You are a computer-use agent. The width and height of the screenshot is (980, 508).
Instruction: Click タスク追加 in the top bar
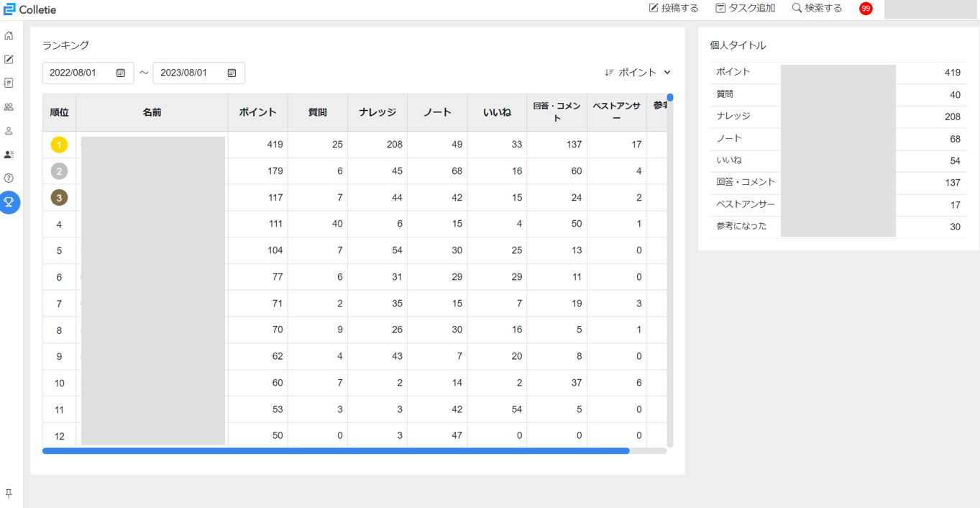(x=745, y=9)
